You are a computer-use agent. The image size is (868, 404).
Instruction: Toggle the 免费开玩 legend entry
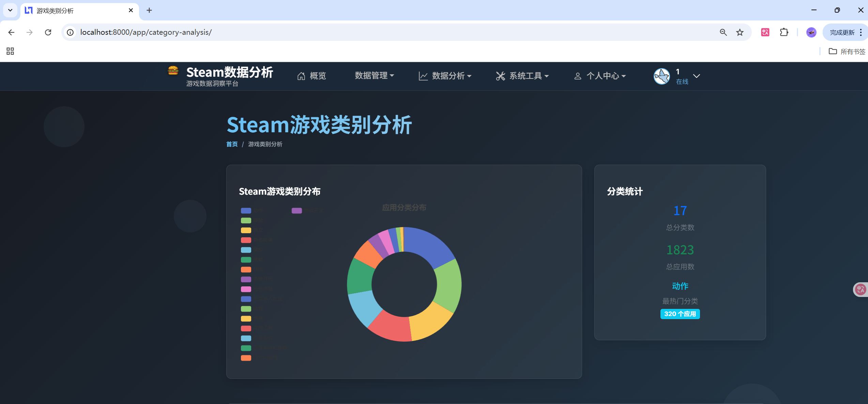tap(257, 279)
